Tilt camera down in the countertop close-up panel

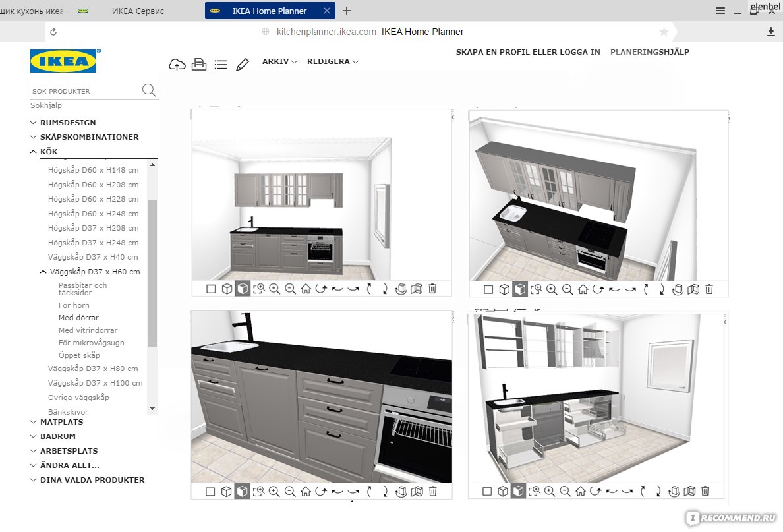(x=385, y=492)
